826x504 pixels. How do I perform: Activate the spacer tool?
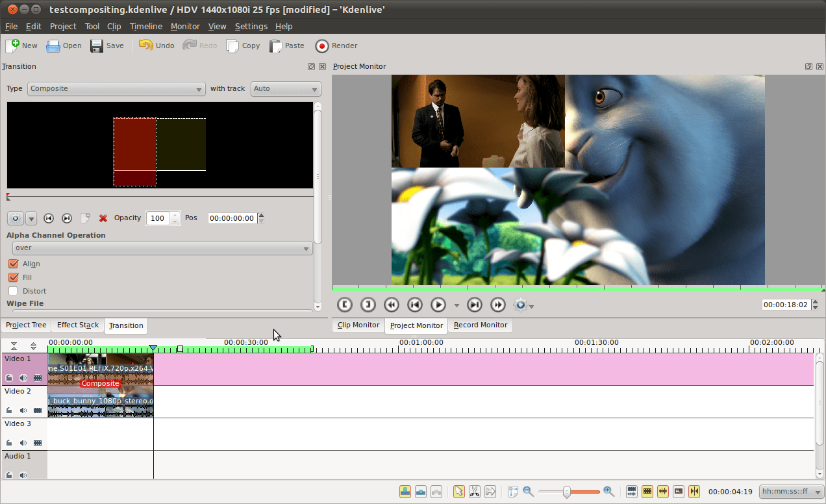point(490,492)
